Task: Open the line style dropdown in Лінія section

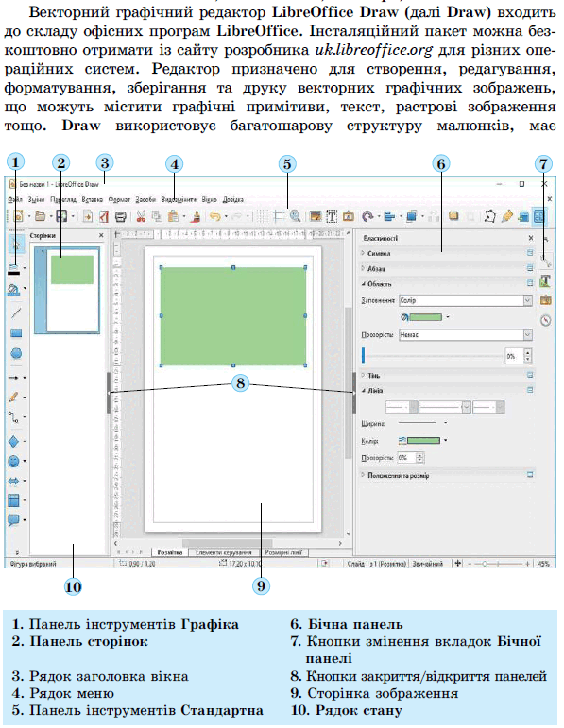Action: click(x=445, y=407)
